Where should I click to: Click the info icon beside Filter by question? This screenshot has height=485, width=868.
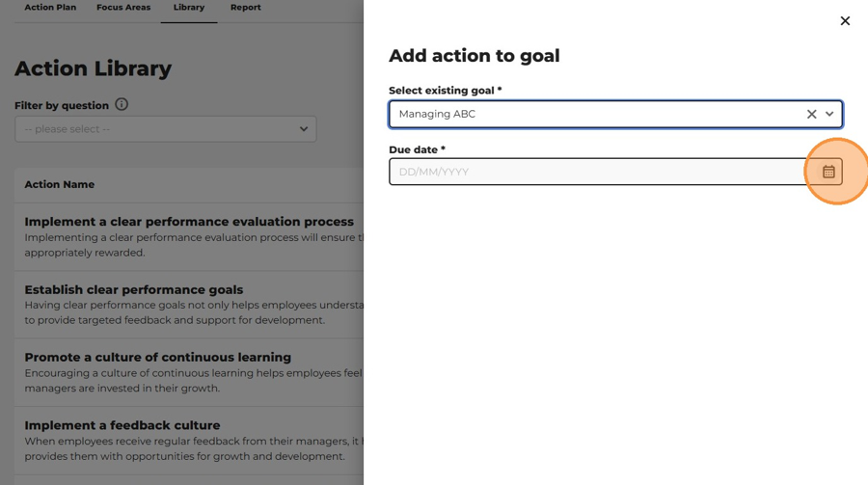[122, 104]
